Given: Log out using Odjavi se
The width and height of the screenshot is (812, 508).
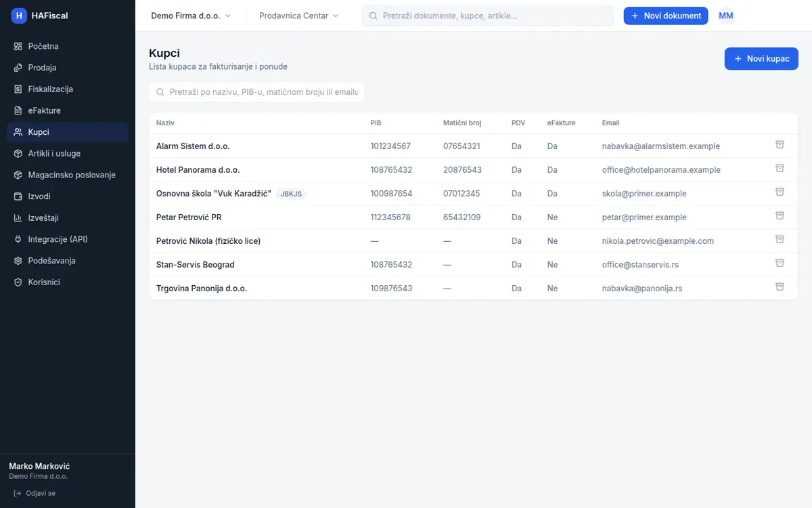Looking at the screenshot, I should point(35,493).
